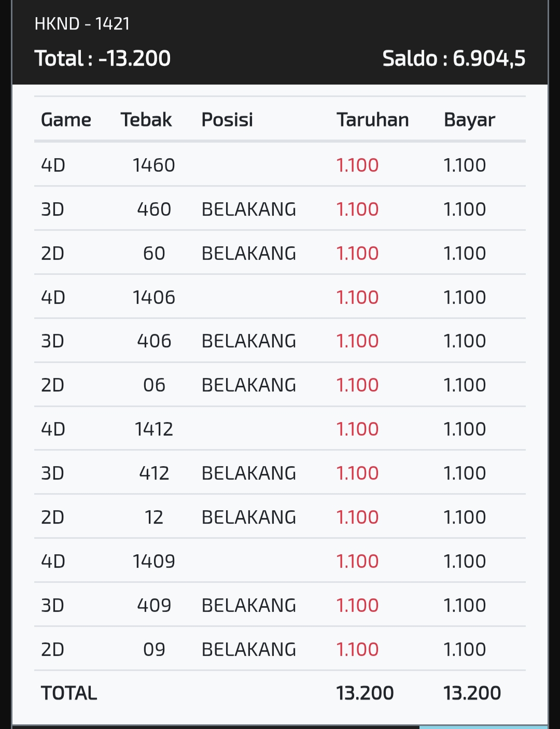The width and height of the screenshot is (560, 729).
Task: Click BELAKANG in the 09 row
Action: click(x=248, y=650)
